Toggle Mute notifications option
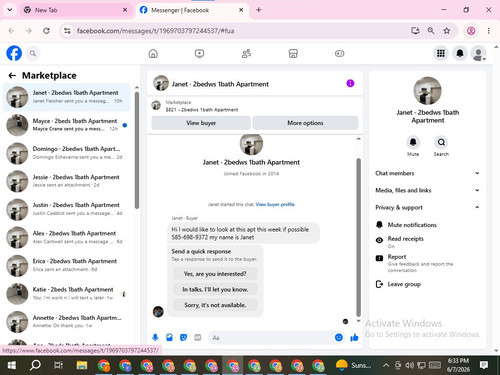 click(x=427, y=225)
